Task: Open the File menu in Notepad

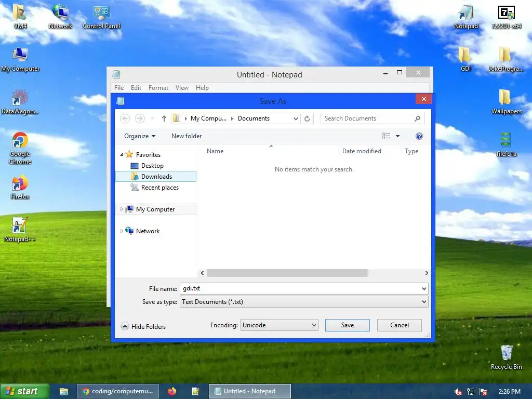Action: [x=119, y=87]
